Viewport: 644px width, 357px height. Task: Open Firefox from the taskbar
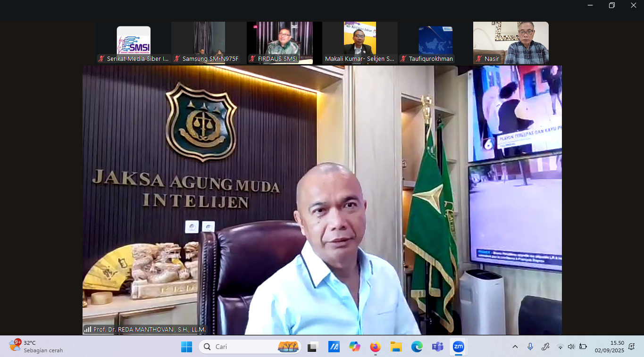pyautogui.click(x=375, y=347)
